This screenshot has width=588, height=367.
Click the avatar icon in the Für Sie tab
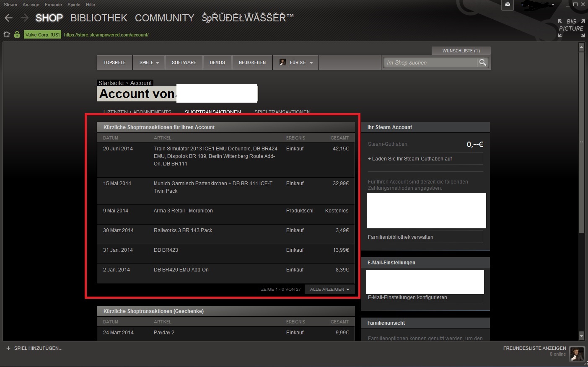(283, 62)
